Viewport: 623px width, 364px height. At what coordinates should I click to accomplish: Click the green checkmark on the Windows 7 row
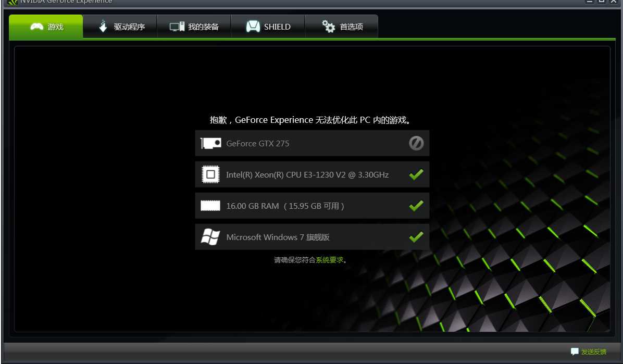(x=416, y=237)
